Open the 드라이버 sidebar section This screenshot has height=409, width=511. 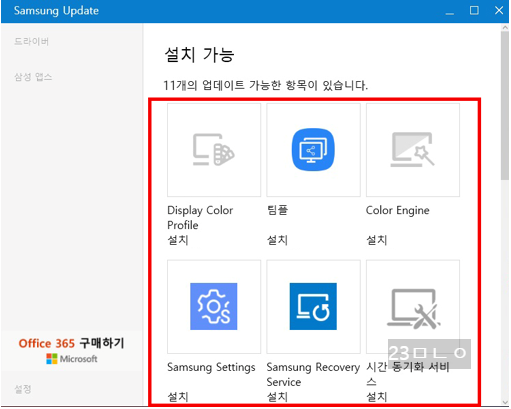click(32, 42)
